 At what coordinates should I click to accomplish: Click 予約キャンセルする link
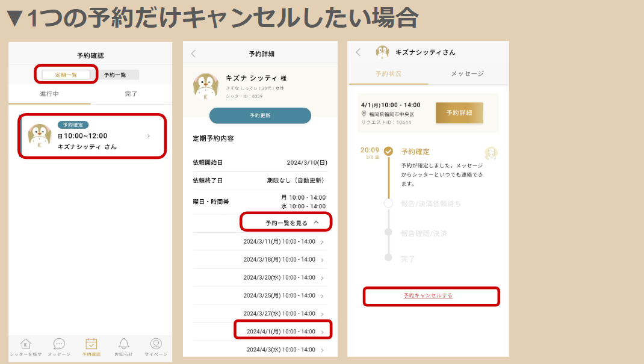(428, 295)
